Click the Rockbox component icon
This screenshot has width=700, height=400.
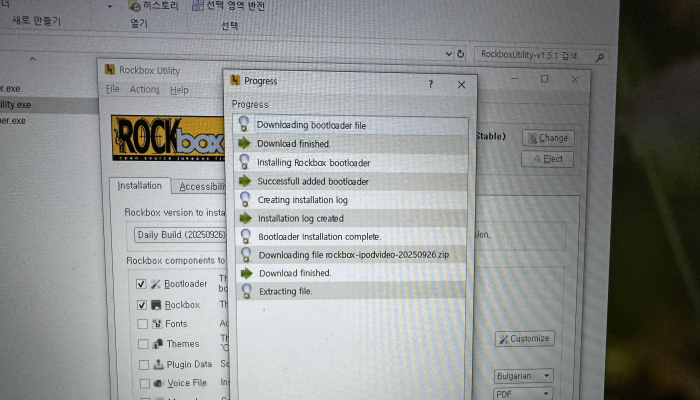coord(156,305)
